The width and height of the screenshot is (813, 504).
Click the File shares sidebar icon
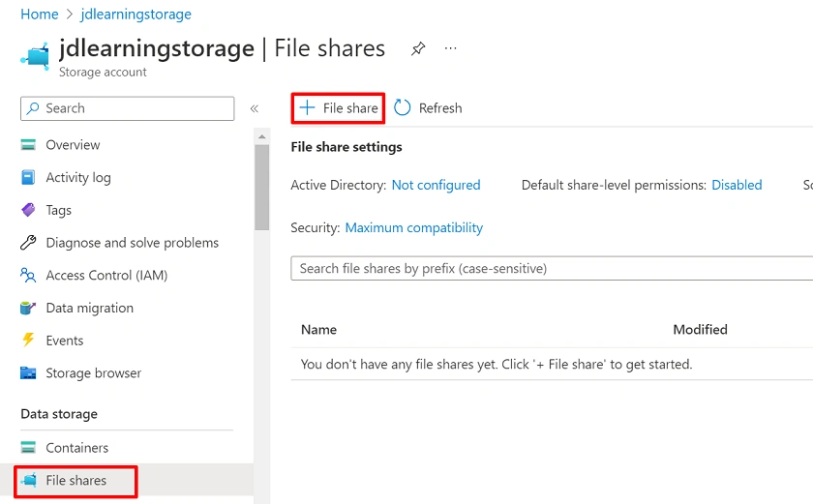[29, 480]
